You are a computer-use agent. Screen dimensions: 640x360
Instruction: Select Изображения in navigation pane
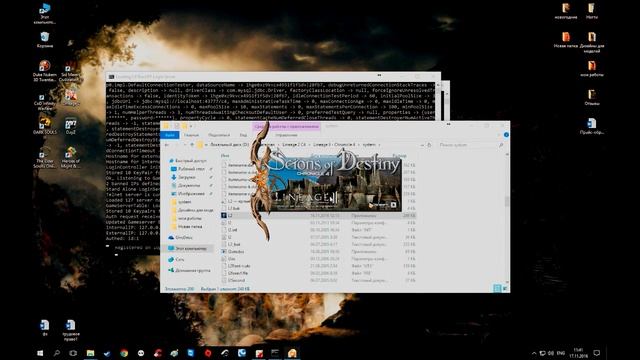click(x=188, y=193)
